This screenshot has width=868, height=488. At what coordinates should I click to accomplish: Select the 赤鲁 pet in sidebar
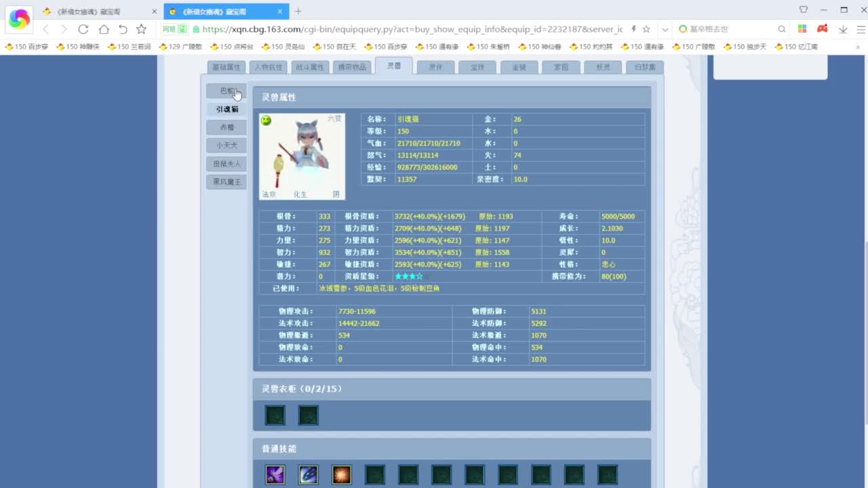tap(226, 127)
